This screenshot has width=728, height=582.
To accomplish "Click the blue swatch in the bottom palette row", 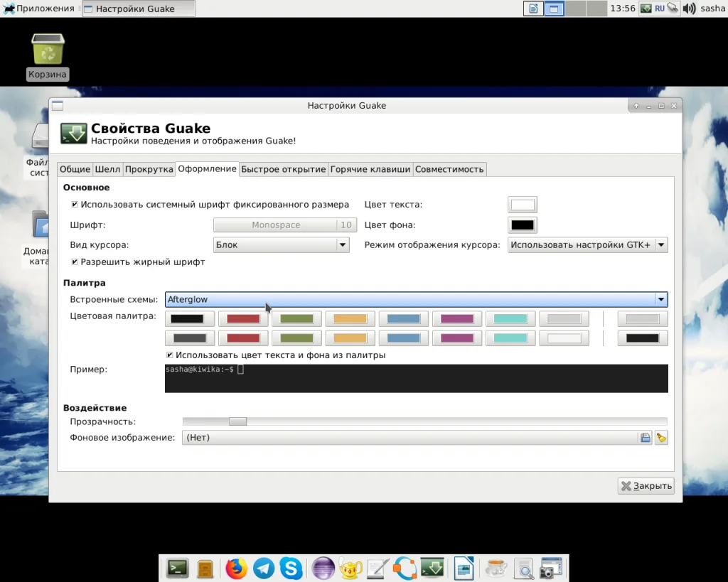I will click(x=404, y=338).
